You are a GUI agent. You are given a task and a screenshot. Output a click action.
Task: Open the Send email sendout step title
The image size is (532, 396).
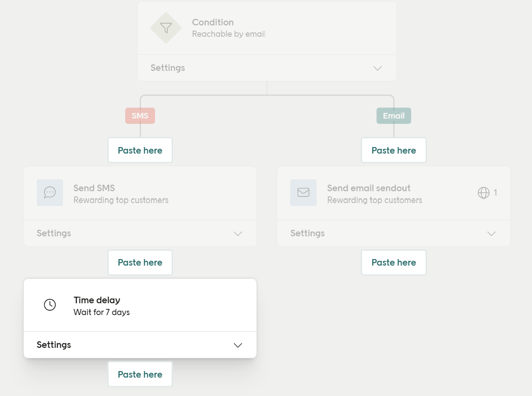[x=369, y=188]
